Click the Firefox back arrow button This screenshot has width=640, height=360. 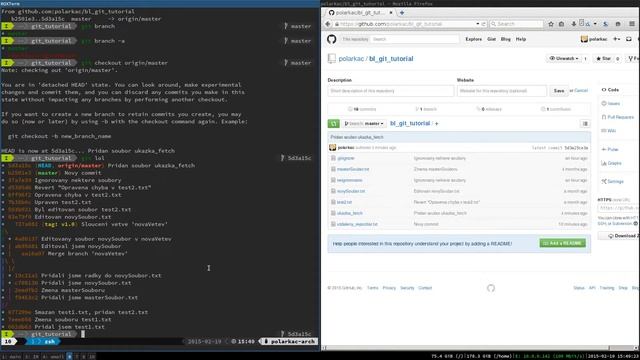pos(328,24)
